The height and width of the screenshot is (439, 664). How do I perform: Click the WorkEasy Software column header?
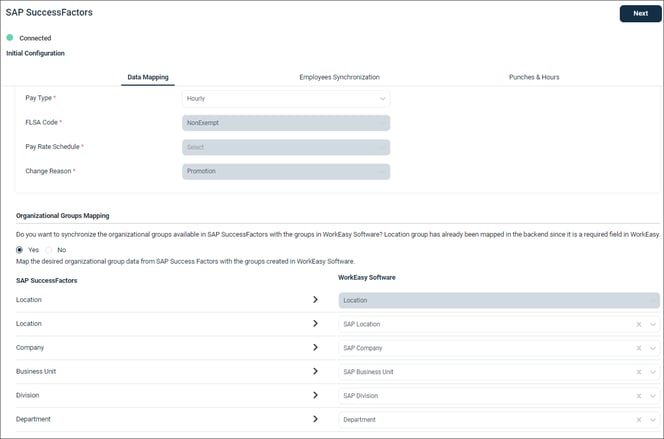click(x=367, y=277)
